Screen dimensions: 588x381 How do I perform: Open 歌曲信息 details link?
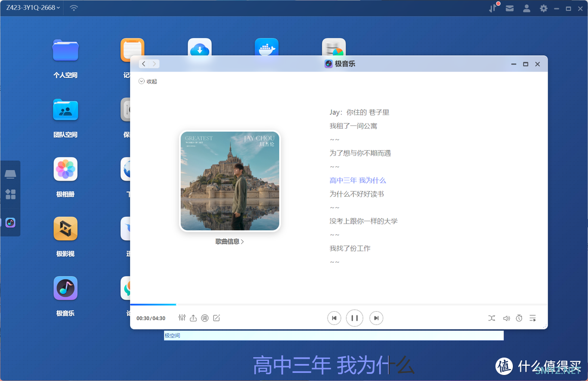click(x=230, y=241)
